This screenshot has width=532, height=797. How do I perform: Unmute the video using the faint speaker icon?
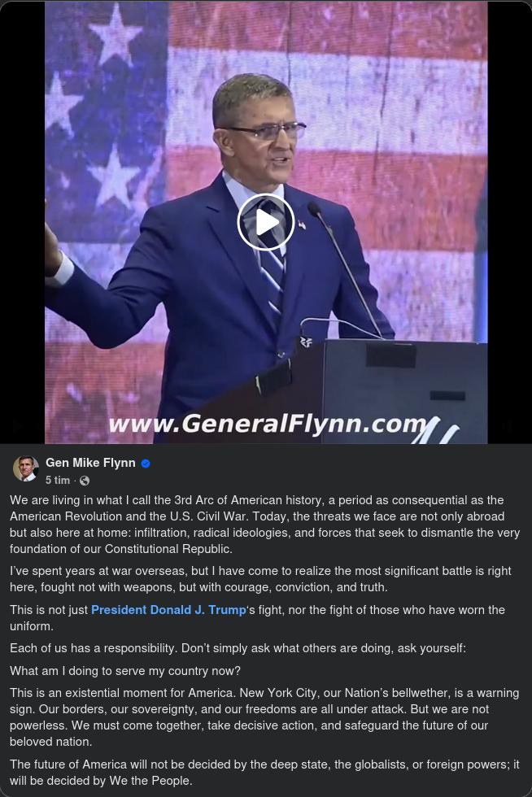tap(508, 426)
